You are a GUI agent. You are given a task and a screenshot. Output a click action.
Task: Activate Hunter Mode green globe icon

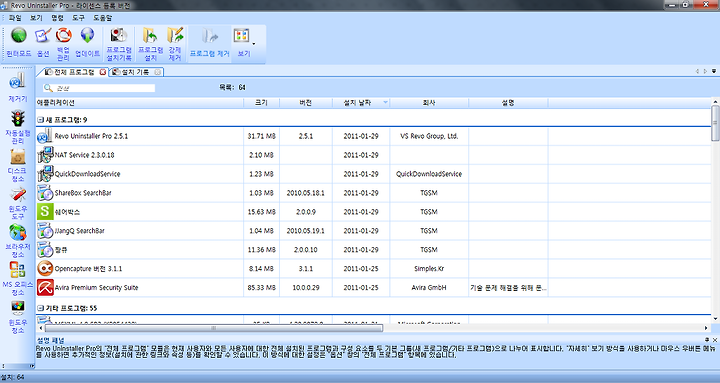19,36
